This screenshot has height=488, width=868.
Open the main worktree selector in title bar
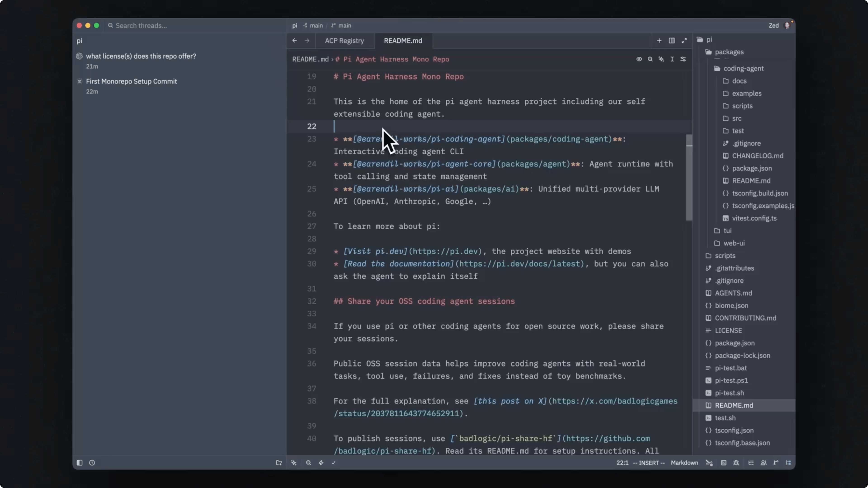pos(313,26)
